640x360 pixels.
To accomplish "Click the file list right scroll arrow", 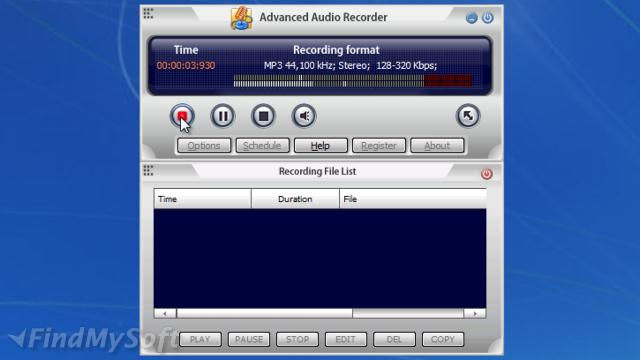I will click(x=475, y=313).
